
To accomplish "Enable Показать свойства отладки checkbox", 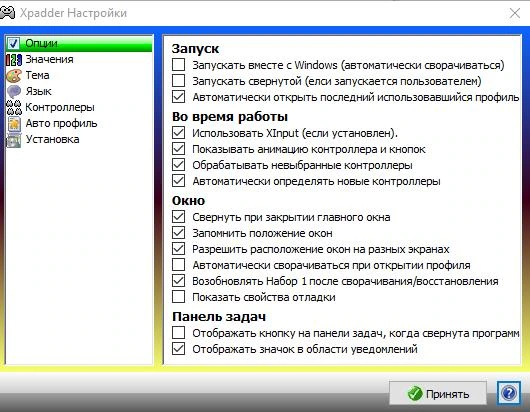I will [x=178, y=297].
